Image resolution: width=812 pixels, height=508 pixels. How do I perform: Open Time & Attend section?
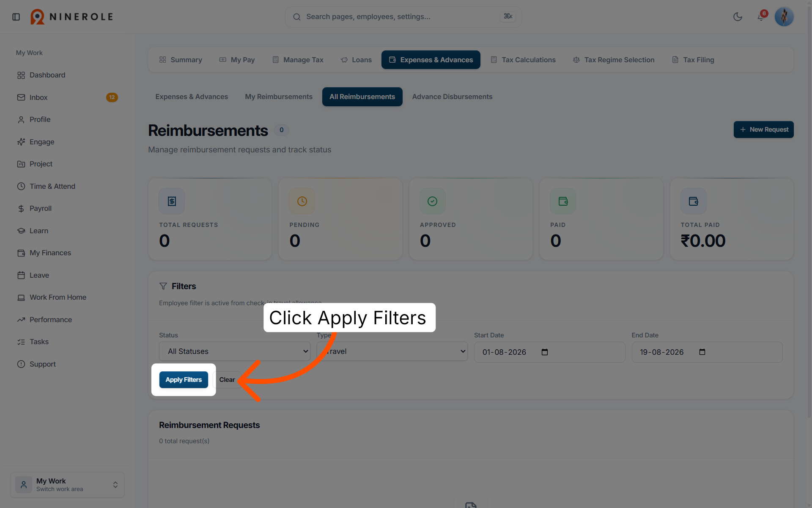(68, 186)
